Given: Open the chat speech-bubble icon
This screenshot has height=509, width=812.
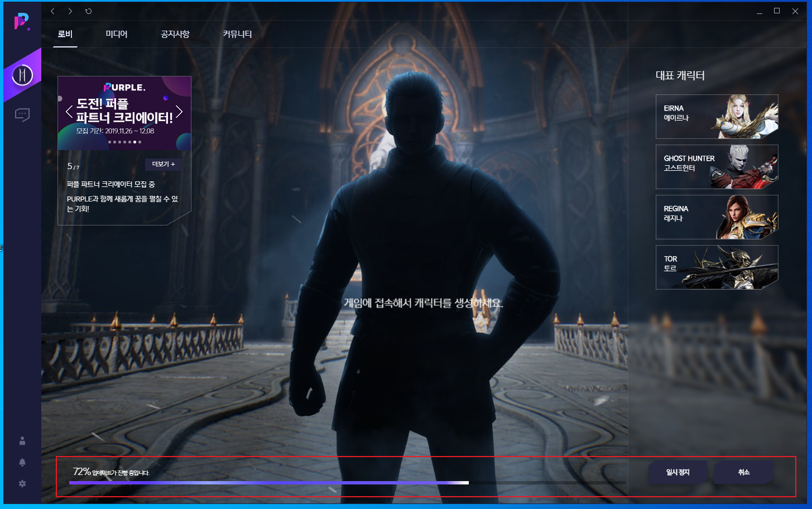Looking at the screenshot, I should pyautogui.click(x=22, y=115).
